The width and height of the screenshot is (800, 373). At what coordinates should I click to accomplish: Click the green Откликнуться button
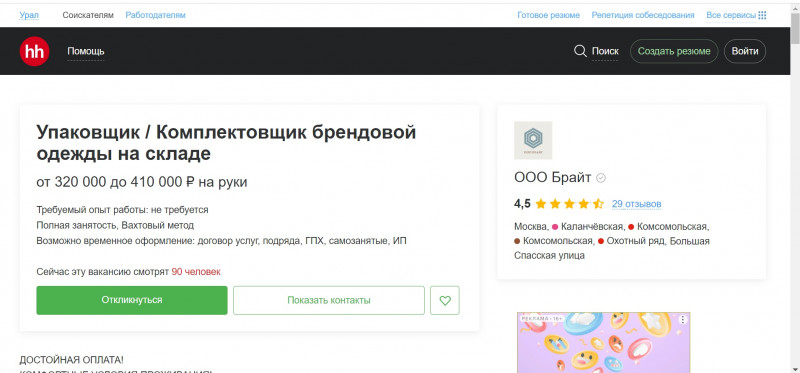tap(132, 300)
